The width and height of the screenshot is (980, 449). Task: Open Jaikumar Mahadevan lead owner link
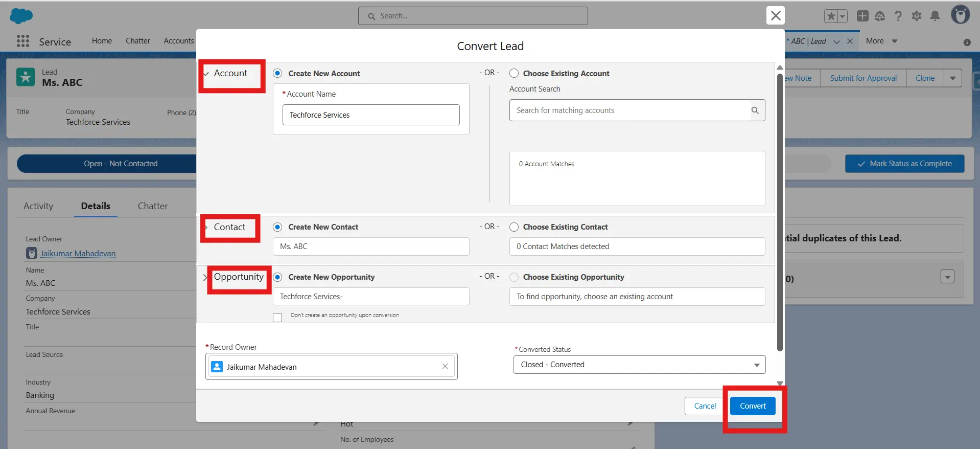click(78, 253)
